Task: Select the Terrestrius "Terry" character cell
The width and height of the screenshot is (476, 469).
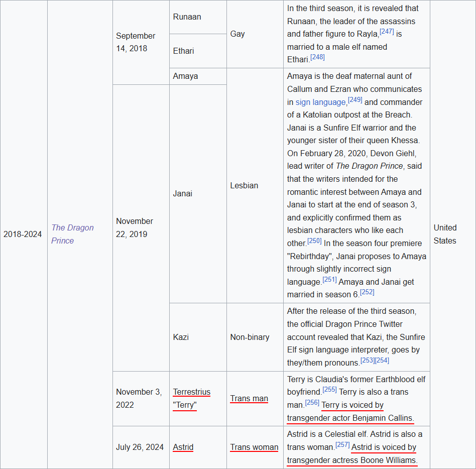Action: [x=198, y=399]
